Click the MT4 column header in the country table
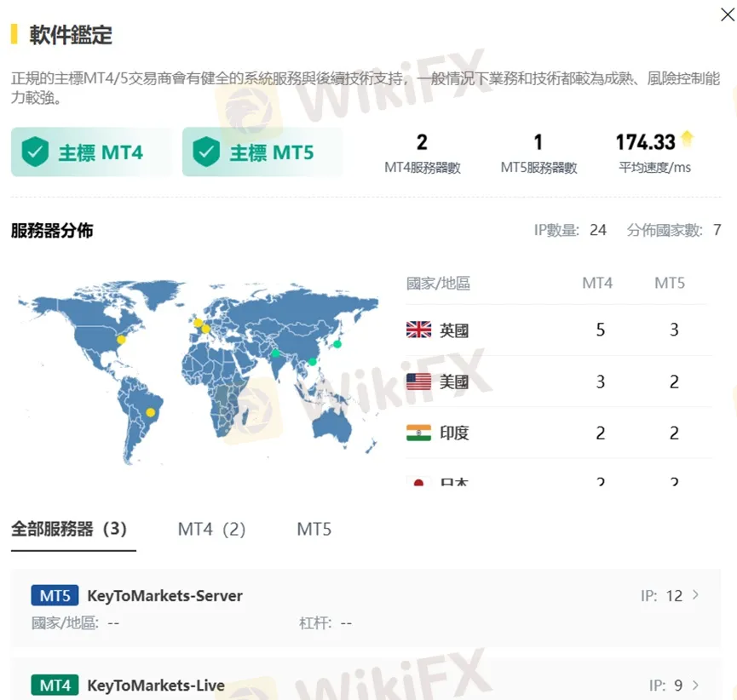The image size is (737, 700). click(x=597, y=283)
